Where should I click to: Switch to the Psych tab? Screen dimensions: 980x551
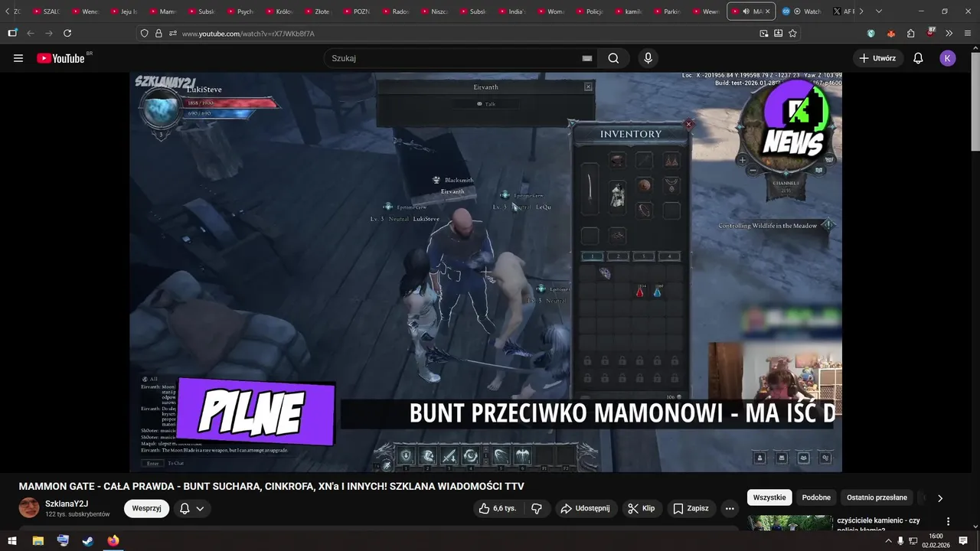click(x=240, y=11)
